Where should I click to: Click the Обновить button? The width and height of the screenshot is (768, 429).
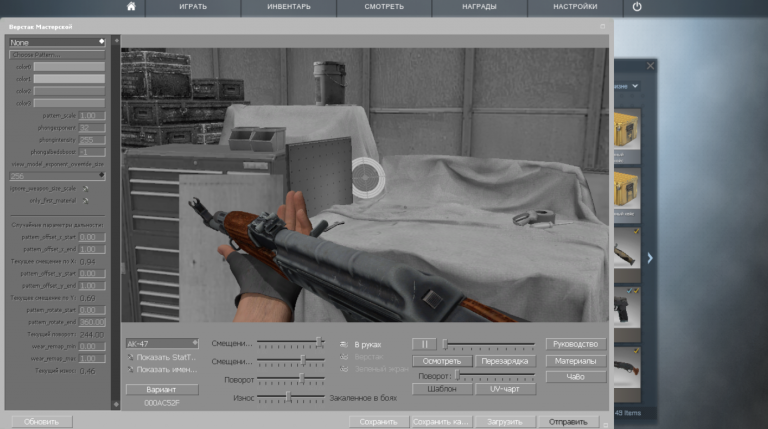click(x=42, y=422)
